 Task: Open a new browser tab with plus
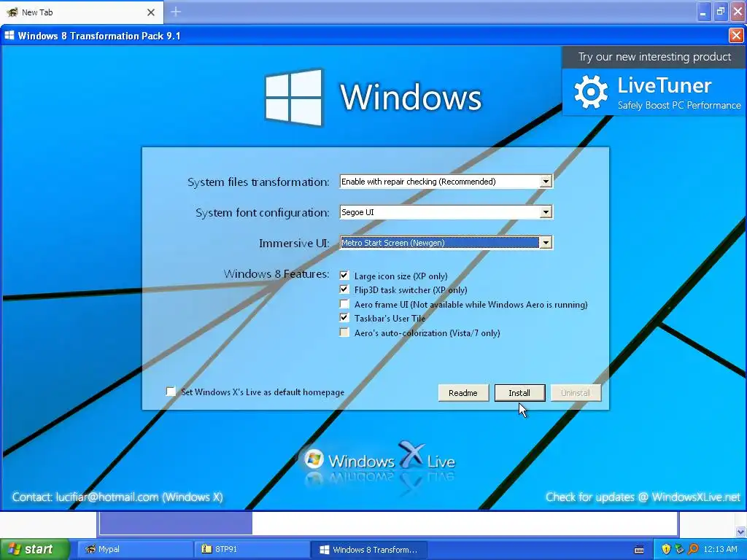pos(176,12)
